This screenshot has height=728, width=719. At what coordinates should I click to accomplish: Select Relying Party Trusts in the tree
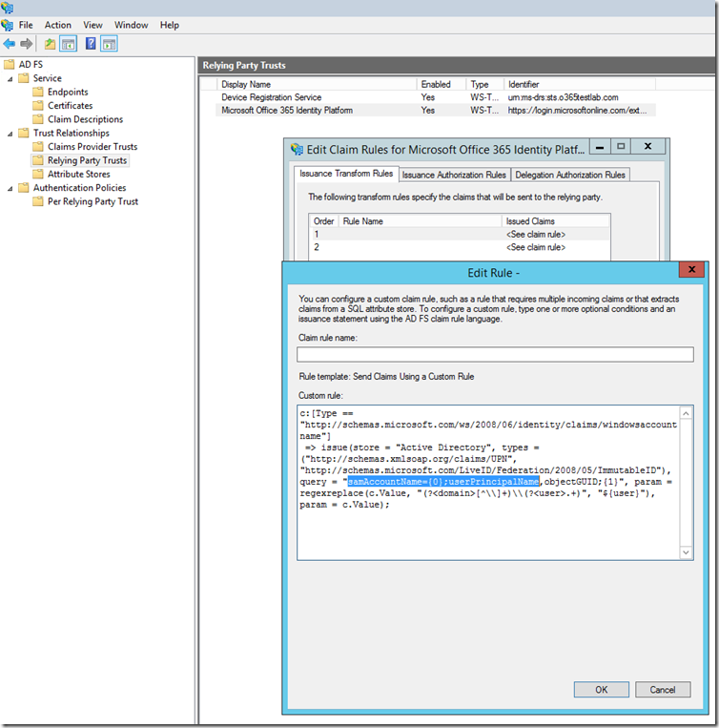pyautogui.click(x=87, y=160)
